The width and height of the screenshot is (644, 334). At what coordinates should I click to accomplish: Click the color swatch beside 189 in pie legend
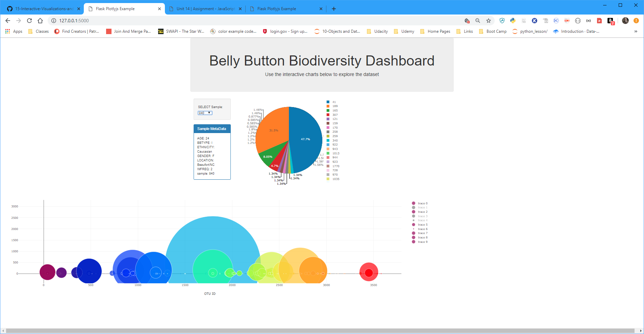(x=327, y=106)
